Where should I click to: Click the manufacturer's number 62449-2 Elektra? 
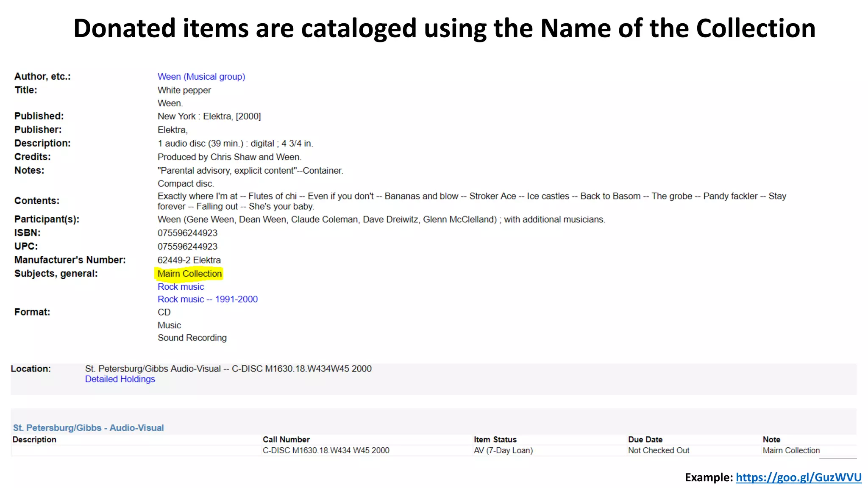(x=189, y=260)
